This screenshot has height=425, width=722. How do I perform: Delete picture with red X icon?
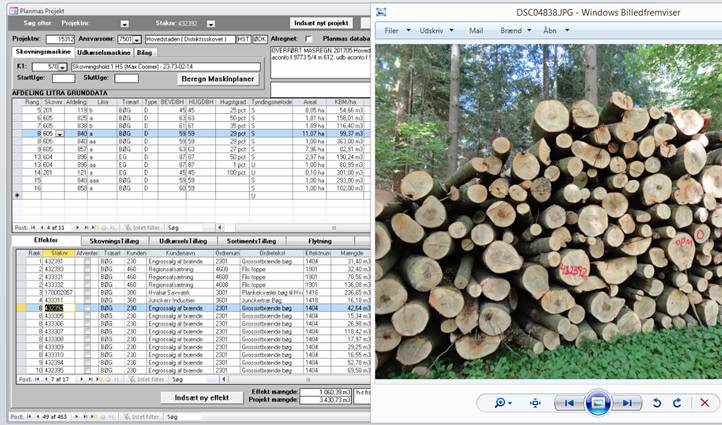click(x=705, y=403)
